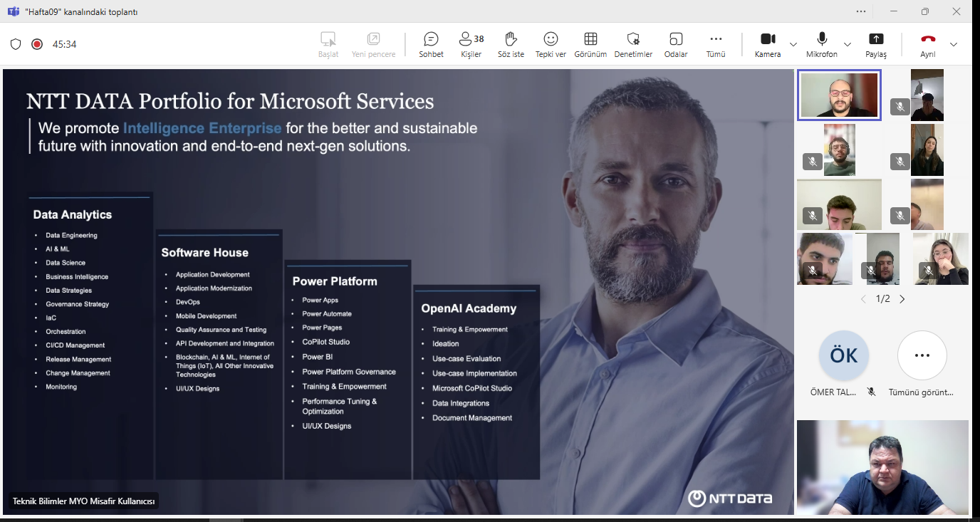Open the title bar three-dots menu

pyautogui.click(x=862, y=11)
